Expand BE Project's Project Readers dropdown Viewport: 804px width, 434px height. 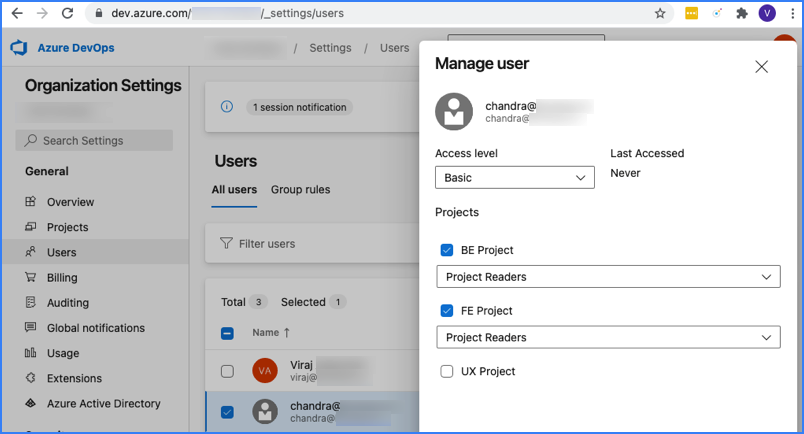coord(608,276)
